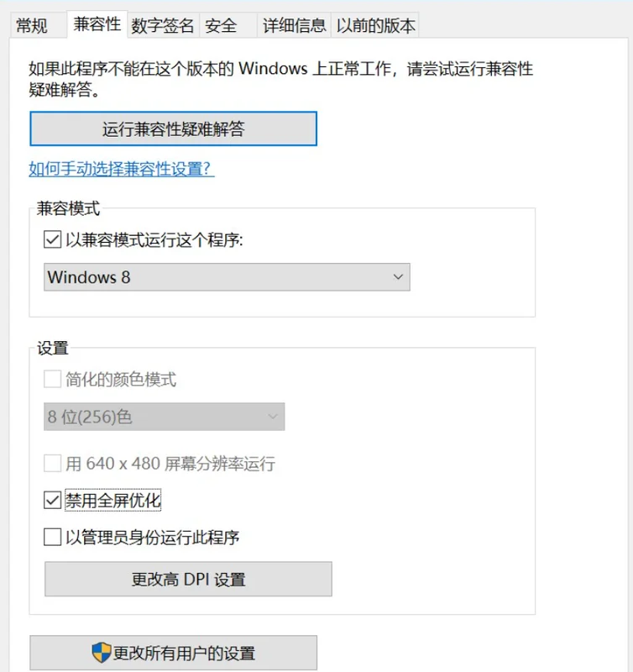633x672 pixels.
Task: Select the 兼容性 tab
Action: point(97,24)
